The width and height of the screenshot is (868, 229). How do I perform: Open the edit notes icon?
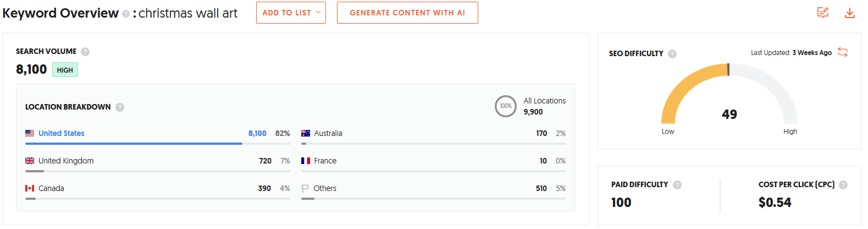pyautogui.click(x=822, y=13)
